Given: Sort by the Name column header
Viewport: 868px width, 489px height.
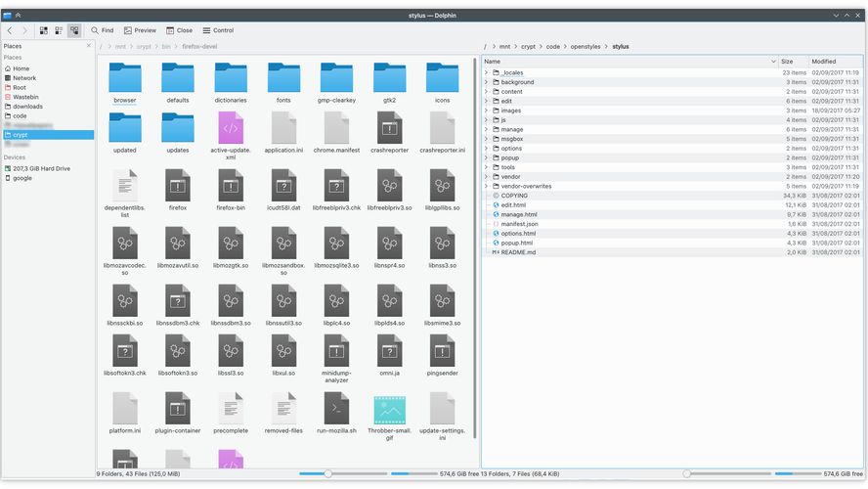Looking at the screenshot, I should pos(629,62).
